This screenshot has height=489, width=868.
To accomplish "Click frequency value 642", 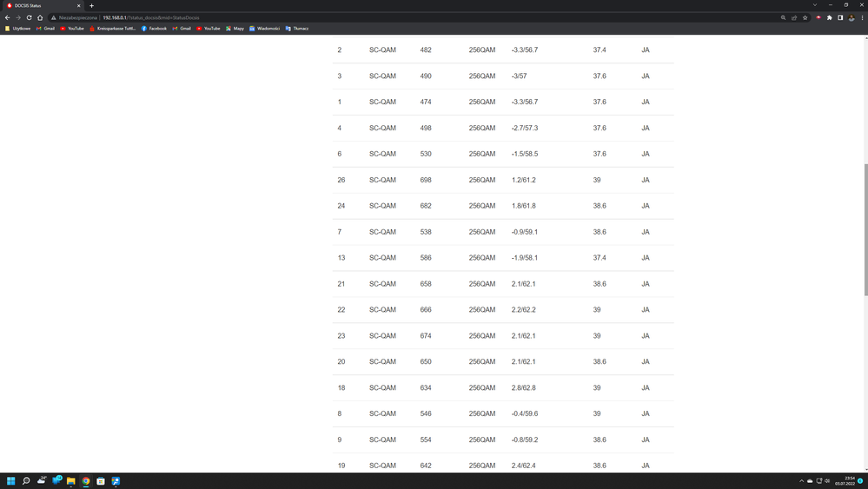I will coord(426,466).
